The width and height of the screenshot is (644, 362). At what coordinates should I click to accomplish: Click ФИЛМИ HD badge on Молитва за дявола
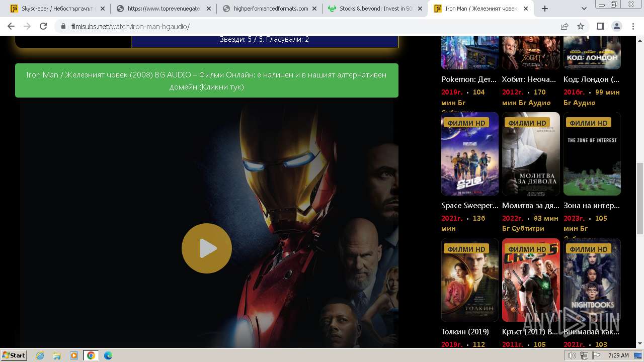[527, 123]
